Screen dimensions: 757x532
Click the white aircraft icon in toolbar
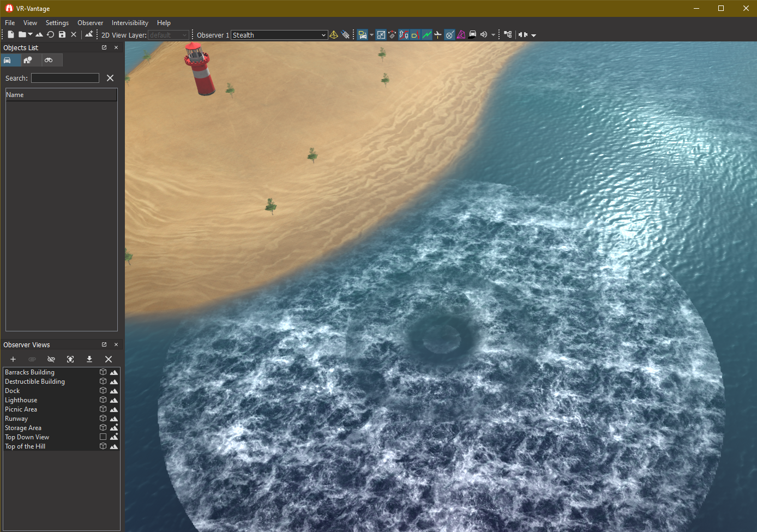click(437, 35)
